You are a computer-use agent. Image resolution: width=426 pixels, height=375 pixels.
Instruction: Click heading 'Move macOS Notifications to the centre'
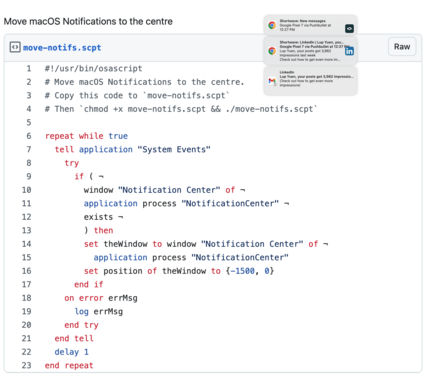point(88,21)
